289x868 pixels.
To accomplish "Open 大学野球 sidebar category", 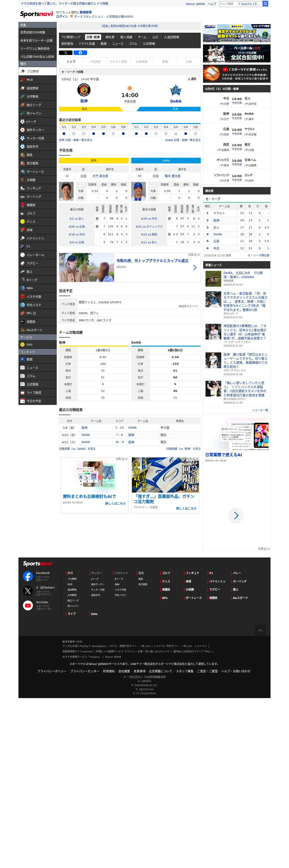I will pyautogui.click(x=37, y=97).
